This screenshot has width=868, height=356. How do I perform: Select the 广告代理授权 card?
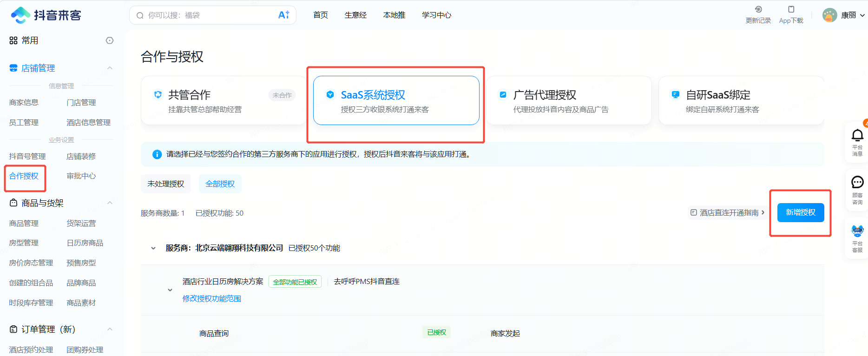click(569, 100)
